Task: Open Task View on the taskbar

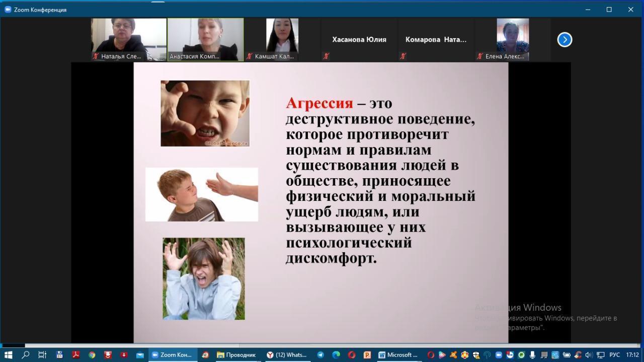Action: coord(42,355)
